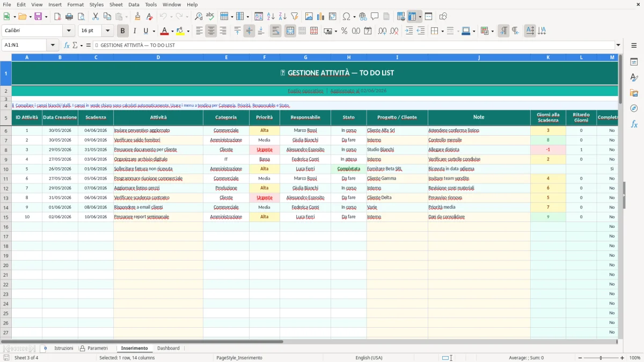Open the Styles menu
Viewport: 644px width, 362px height.
click(97, 4)
